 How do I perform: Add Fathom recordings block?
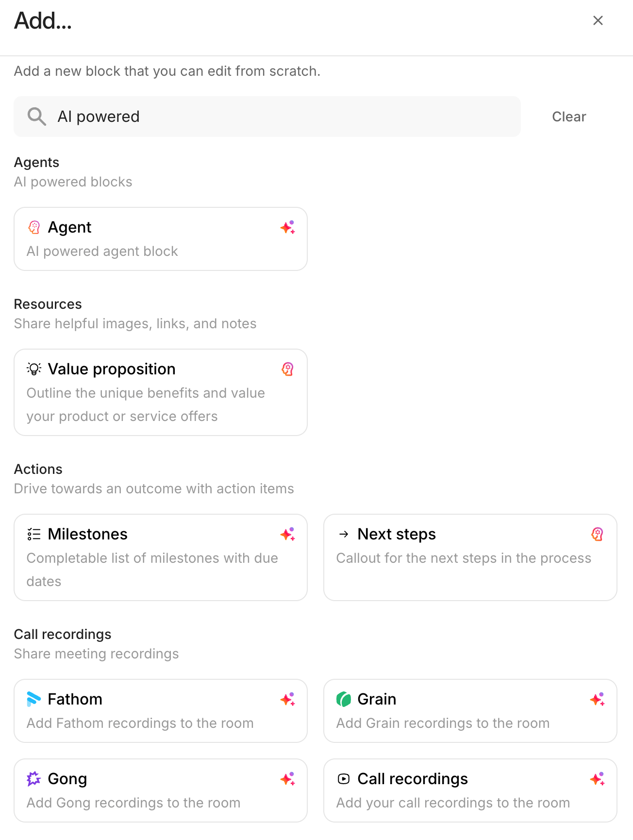coord(160,711)
